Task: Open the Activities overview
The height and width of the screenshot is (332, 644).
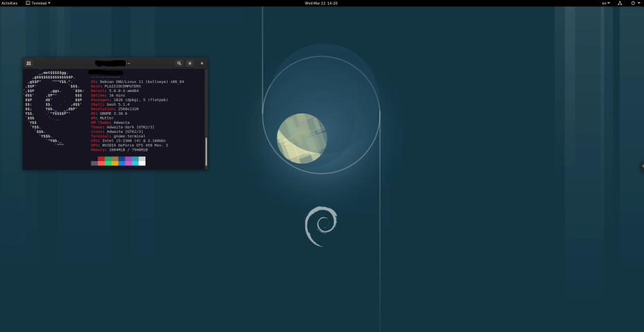Action: tap(10, 3)
